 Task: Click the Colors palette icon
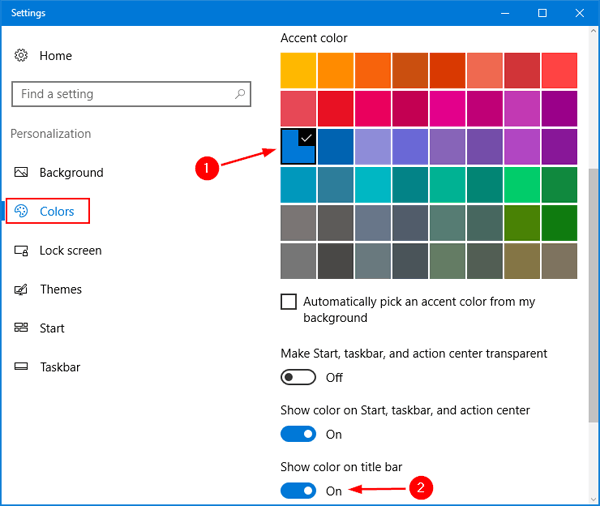click(x=21, y=211)
